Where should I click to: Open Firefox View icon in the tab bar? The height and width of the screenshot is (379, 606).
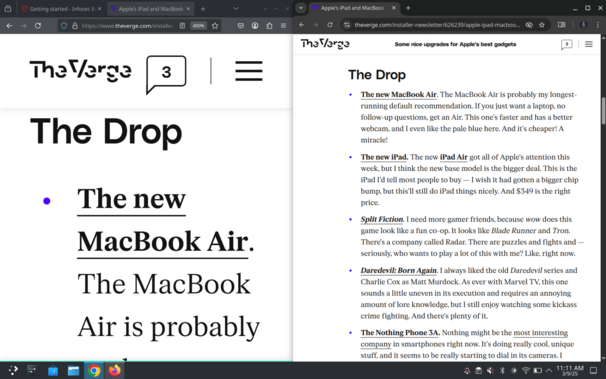coord(8,8)
